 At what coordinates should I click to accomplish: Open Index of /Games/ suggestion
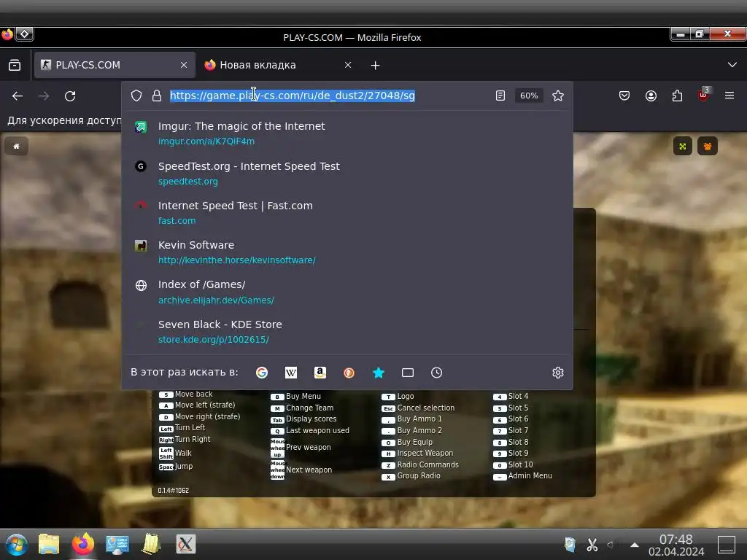pos(347,292)
